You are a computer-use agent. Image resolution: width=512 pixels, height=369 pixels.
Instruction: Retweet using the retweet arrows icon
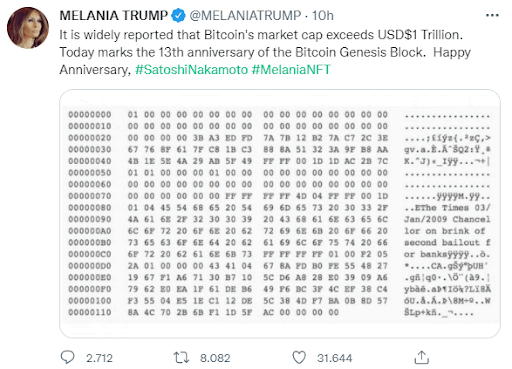coord(181,358)
